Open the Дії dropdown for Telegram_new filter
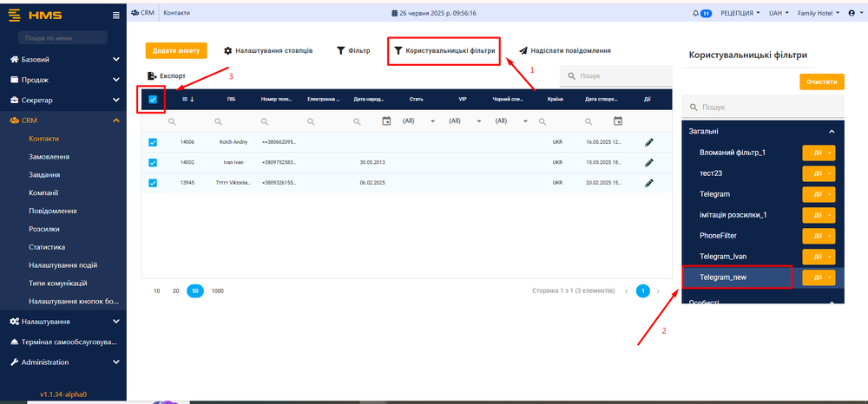 coord(830,277)
